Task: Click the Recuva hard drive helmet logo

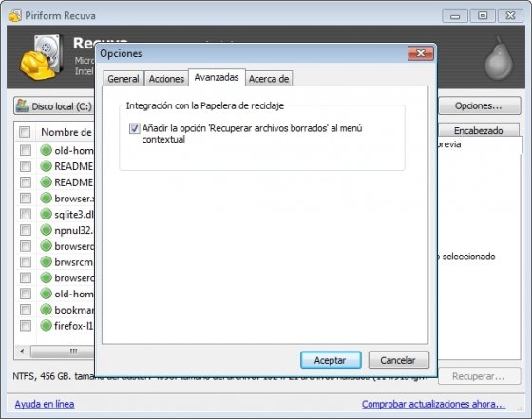Action: tap(42, 57)
